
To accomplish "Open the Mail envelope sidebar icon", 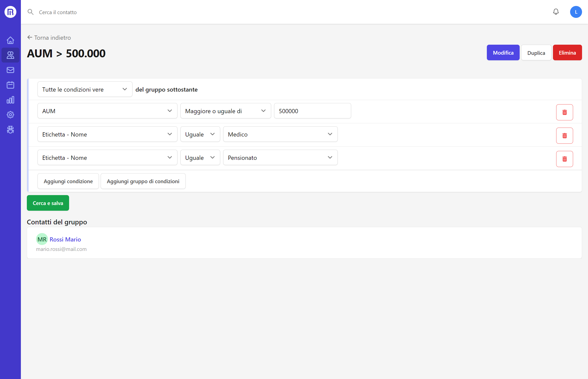I will coord(10,70).
